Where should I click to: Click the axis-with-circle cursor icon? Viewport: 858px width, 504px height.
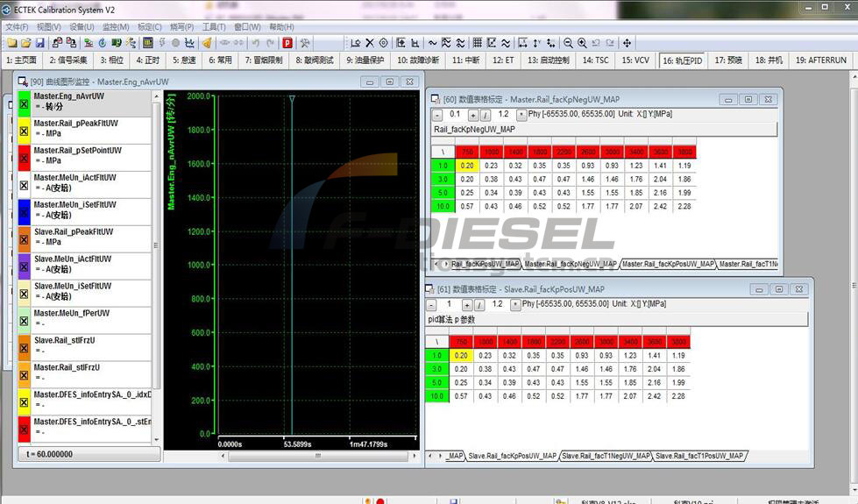pos(356,43)
